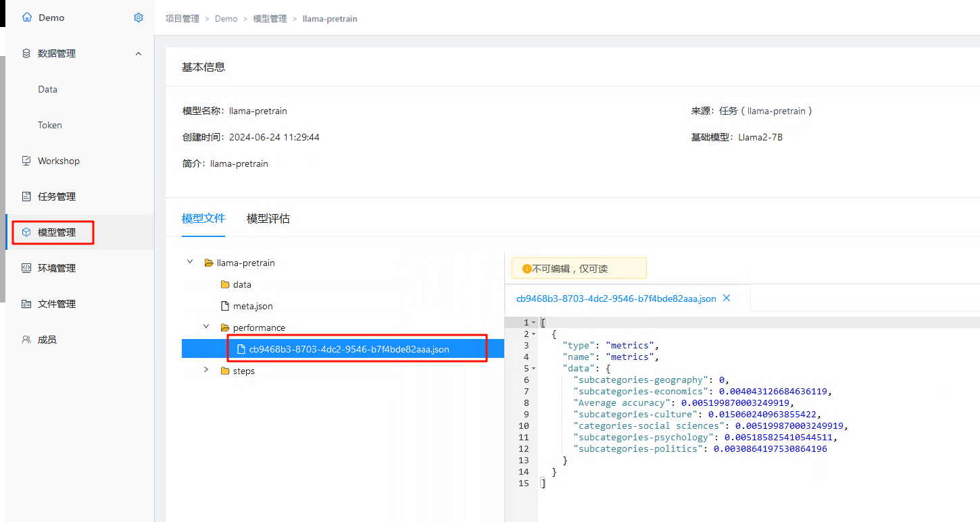Collapse the performance folder in tree
Image resolution: width=980 pixels, height=522 pixels.
click(x=206, y=327)
